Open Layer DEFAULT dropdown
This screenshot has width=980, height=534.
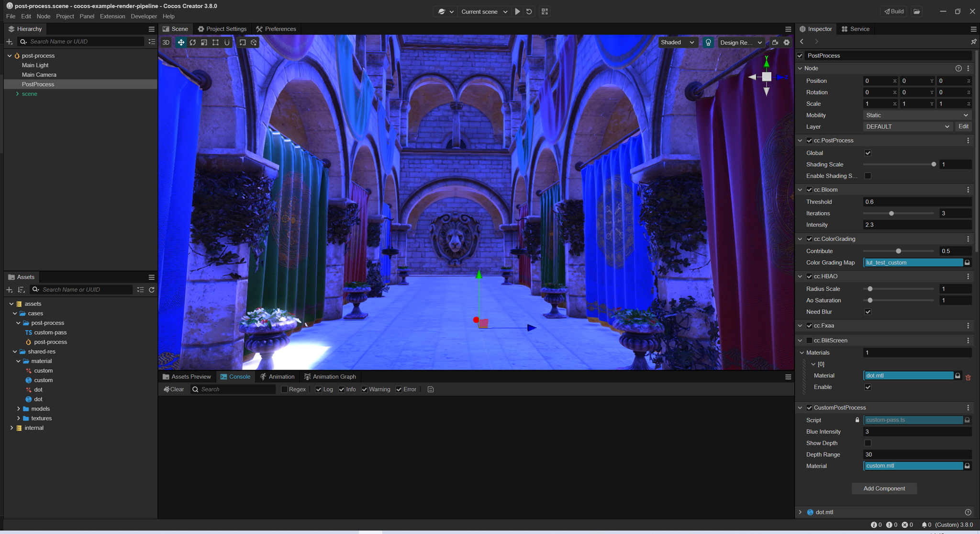[908, 127]
